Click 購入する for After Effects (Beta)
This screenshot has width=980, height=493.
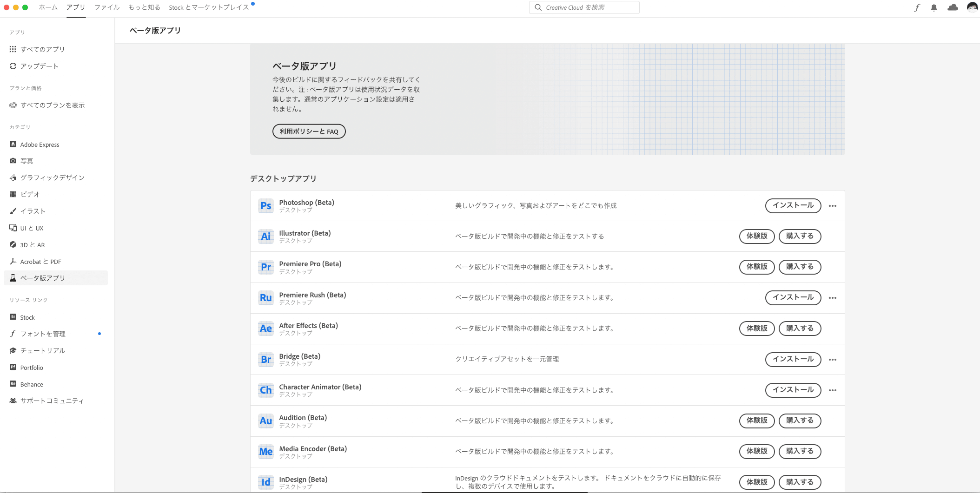pos(800,329)
